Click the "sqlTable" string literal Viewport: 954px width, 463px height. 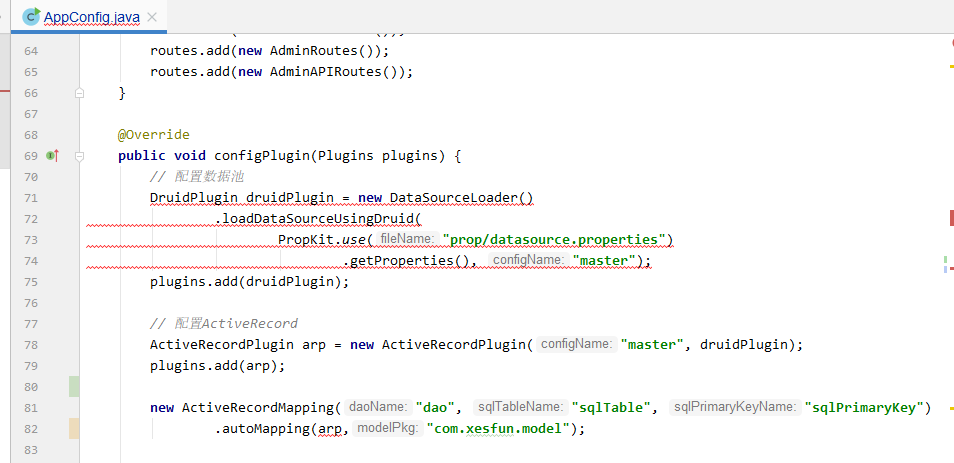click(611, 408)
